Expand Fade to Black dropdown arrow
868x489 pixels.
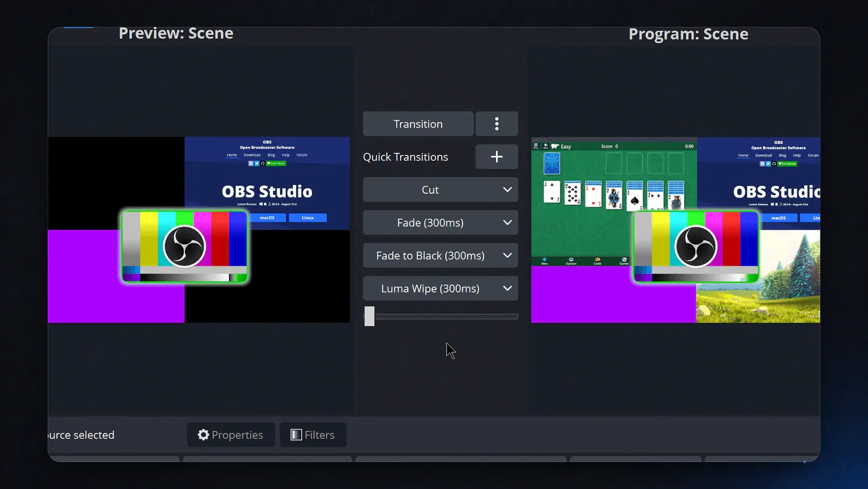[x=507, y=255]
